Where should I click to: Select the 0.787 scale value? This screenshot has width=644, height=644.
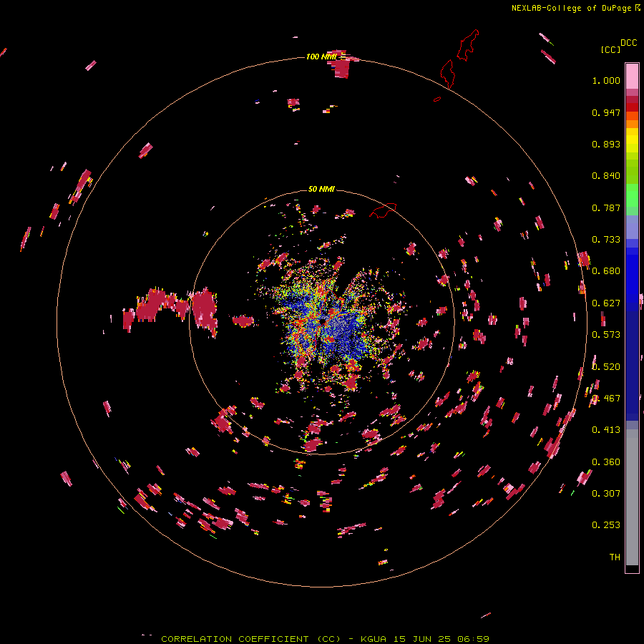[606, 208]
